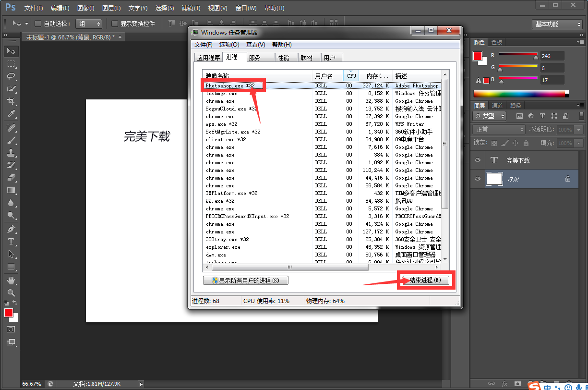
Task: Sort processes by CPU column header
Action: (351, 76)
